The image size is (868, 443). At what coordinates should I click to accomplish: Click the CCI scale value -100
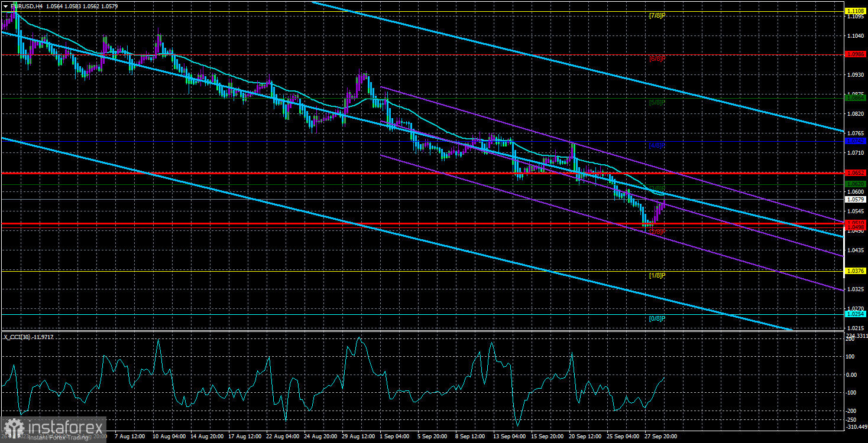(852, 393)
